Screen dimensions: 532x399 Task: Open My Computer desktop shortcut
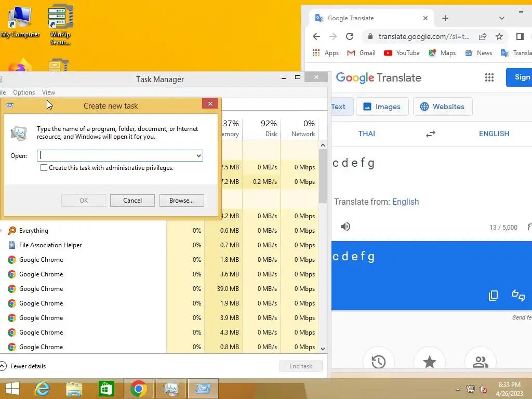point(20,22)
